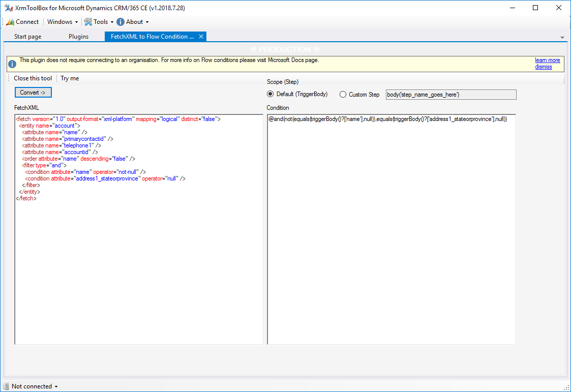
Task: Click the Convert button
Action: (x=33, y=92)
